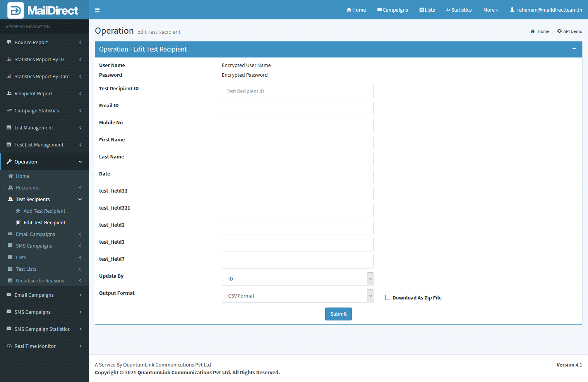Toggle the hamburger sidebar menu icon

97,10
